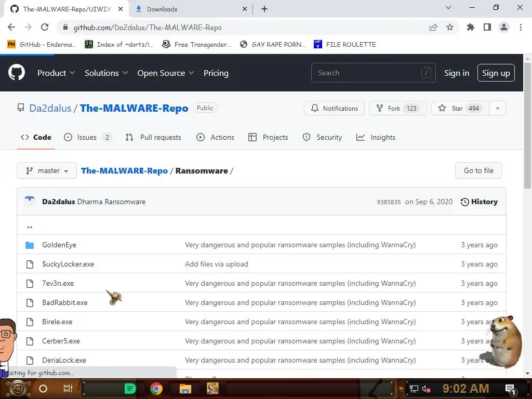This screenshot has width=532, height=399.
Task: Open the 7ev3n.exe file
Action: (x=58, y=283)
